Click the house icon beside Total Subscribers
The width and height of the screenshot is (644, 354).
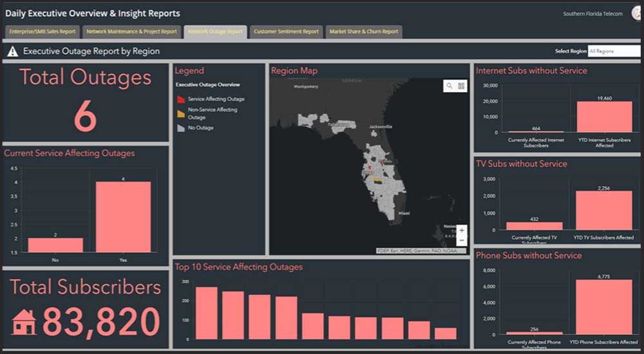pyautogui.click(x=24, y=322)
